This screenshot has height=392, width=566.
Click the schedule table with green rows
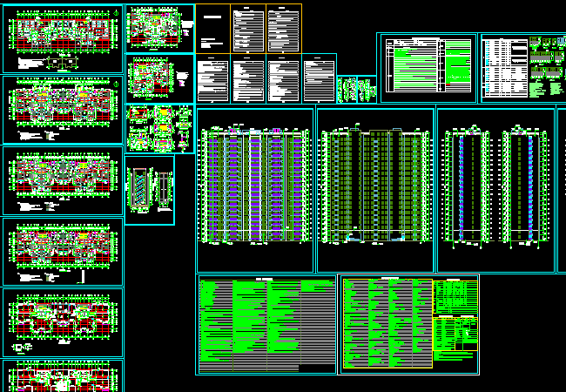point(428,68)
